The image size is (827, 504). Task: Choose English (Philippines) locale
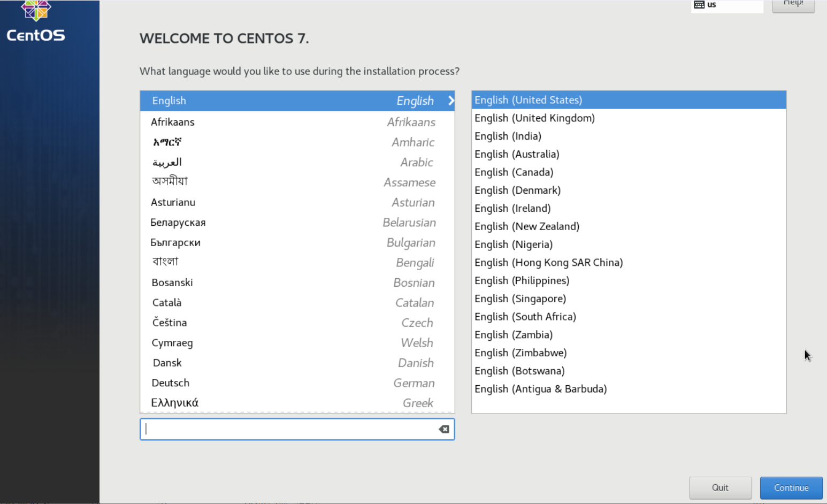(x=629, y=281)
